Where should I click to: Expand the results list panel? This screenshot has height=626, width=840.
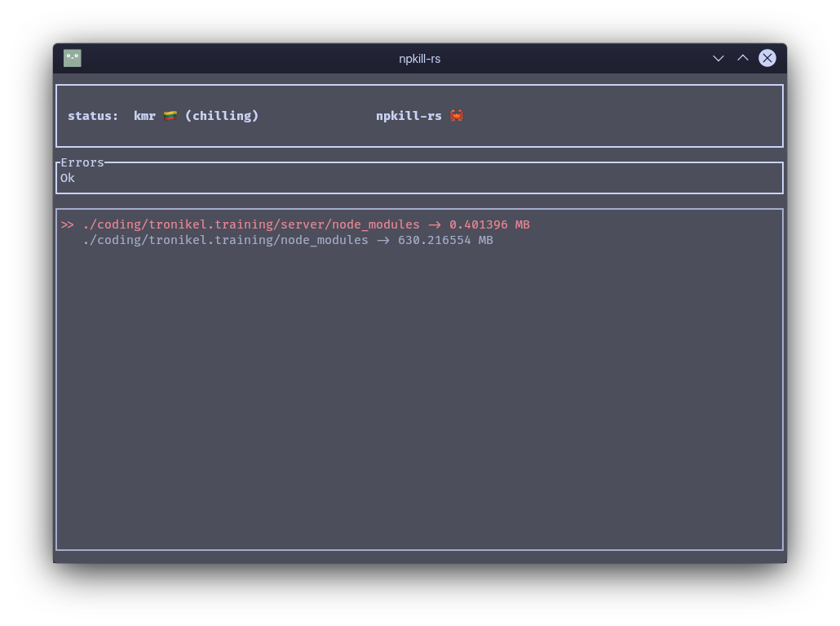tap(419, 378)
